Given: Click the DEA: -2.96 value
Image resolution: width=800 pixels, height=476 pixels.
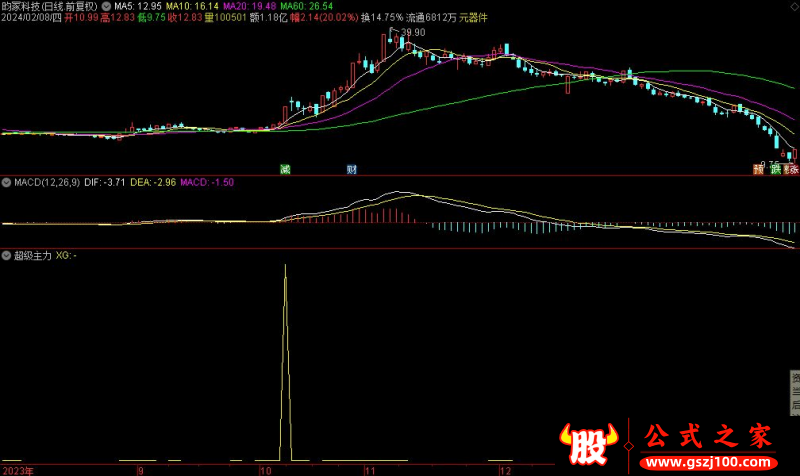Looking at the screenshot, I should (x=153, y=182).
